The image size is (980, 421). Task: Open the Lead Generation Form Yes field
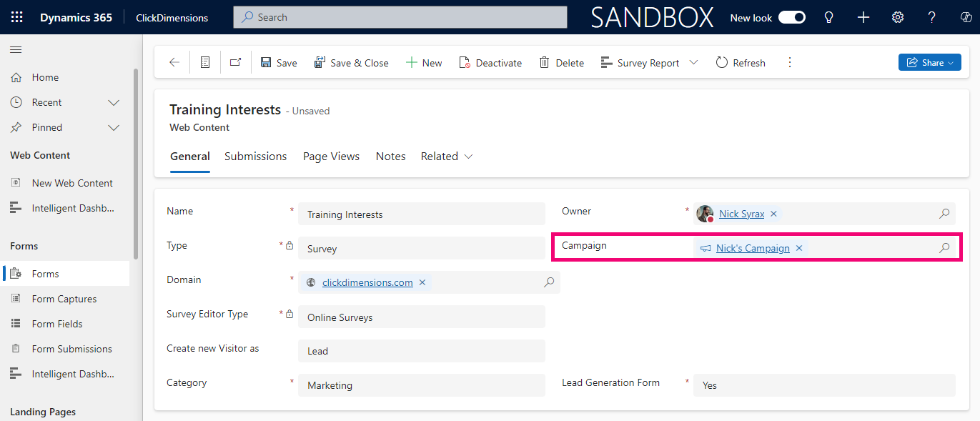(x=824, y=385)
